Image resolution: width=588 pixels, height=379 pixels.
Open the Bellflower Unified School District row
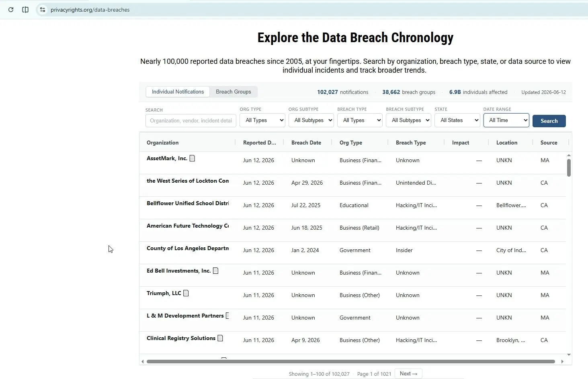pos(352,208)
